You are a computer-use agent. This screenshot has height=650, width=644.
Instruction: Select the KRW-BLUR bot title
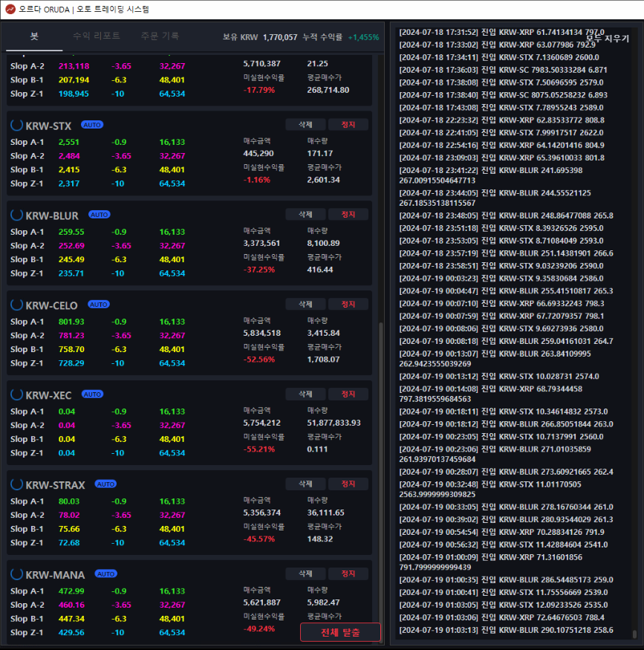point(52,215)
